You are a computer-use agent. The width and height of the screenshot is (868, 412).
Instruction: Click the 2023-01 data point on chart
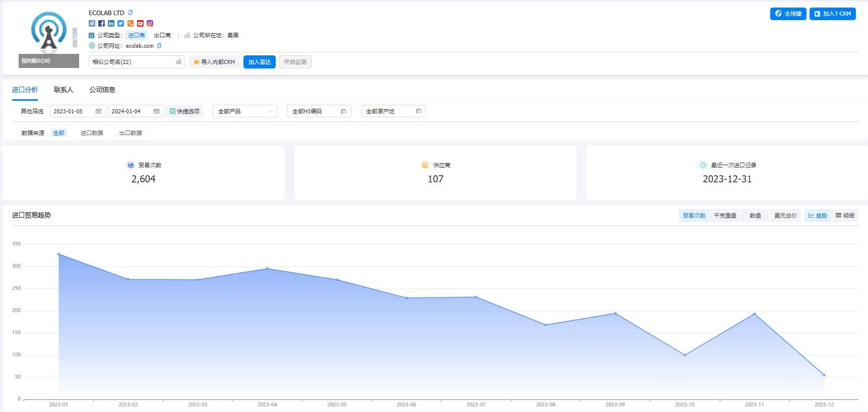(x=58, y=254)
